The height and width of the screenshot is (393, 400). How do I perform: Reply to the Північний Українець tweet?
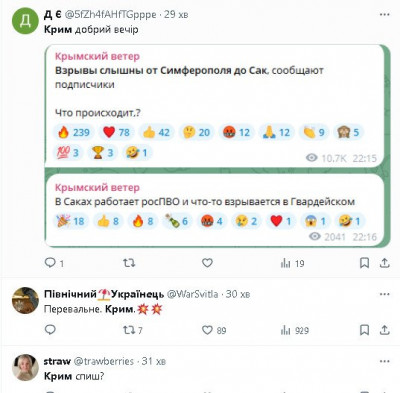pyautogui.click(x=50, y=330)
